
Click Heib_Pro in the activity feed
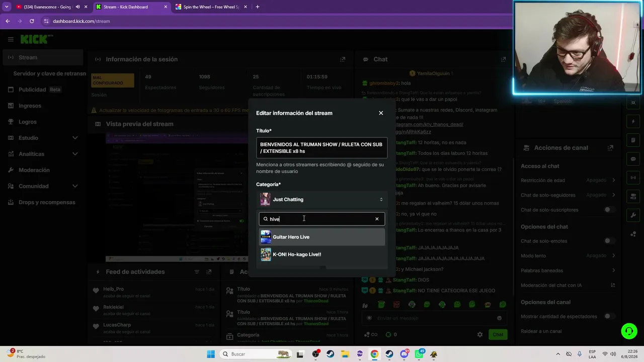point(113,289)
